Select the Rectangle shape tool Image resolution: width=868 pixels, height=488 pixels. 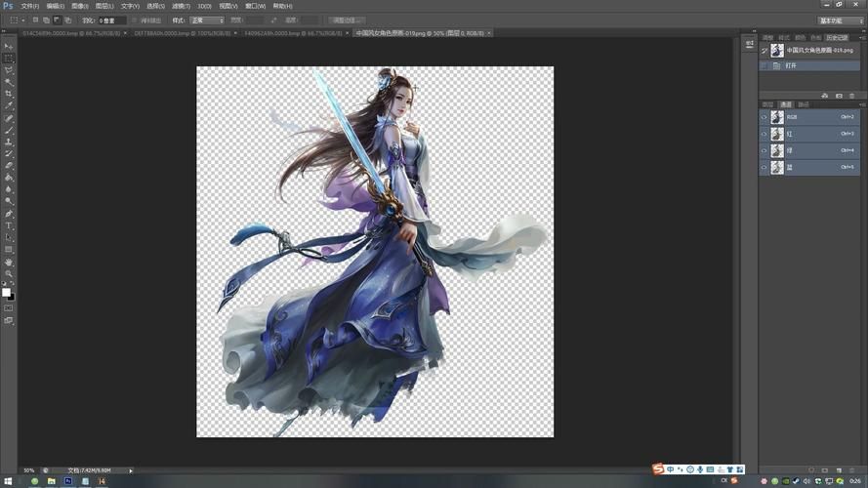point(9,250)
